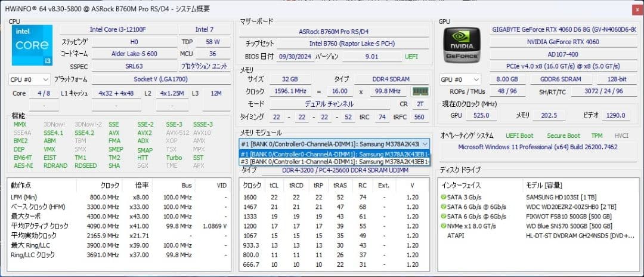This screenshot has height=277, width=644.
Task: Click the video clock 1290.0 value
Action: click(x=615, y=115)
